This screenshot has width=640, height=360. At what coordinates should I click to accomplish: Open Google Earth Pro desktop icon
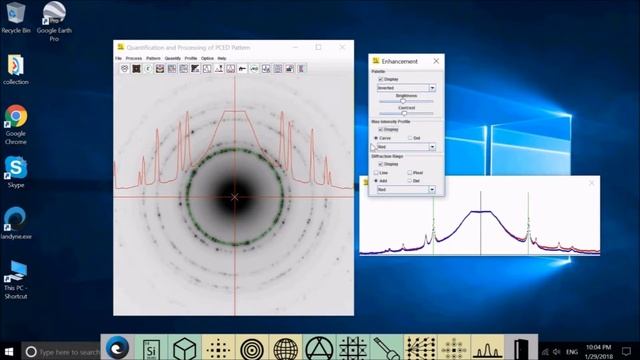[x=54, y=21]
